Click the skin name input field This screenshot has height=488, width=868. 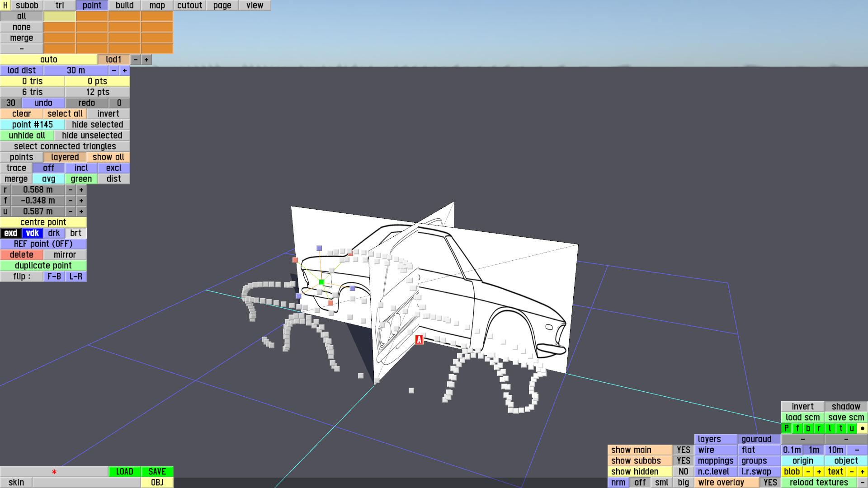point(86,483)
